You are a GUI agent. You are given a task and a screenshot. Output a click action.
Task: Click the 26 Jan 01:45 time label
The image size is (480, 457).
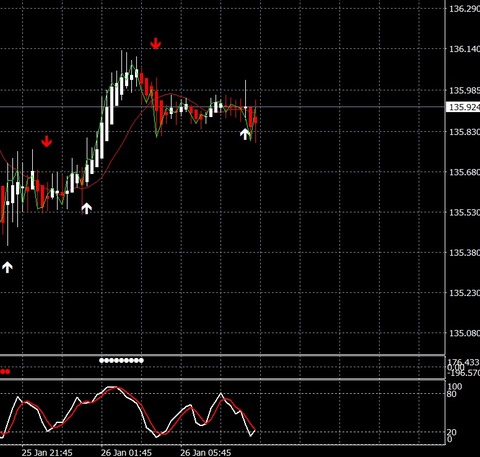126,452
